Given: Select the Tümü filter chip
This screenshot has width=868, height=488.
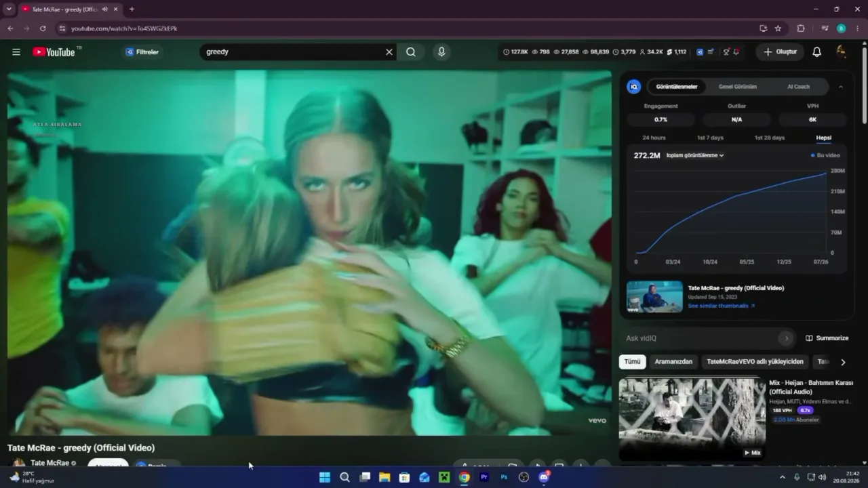Looking at the screenshot, I should [x=632, y=362].
